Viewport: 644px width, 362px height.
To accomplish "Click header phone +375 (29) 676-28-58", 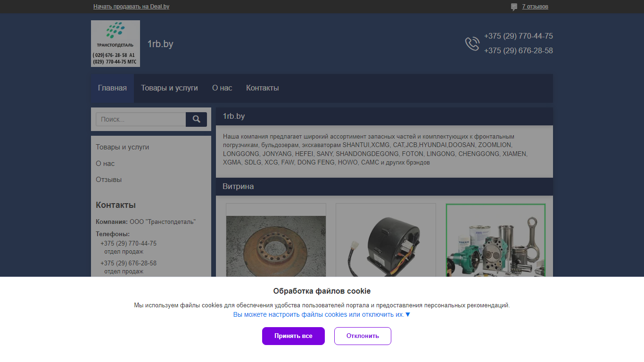I will 519,51.
